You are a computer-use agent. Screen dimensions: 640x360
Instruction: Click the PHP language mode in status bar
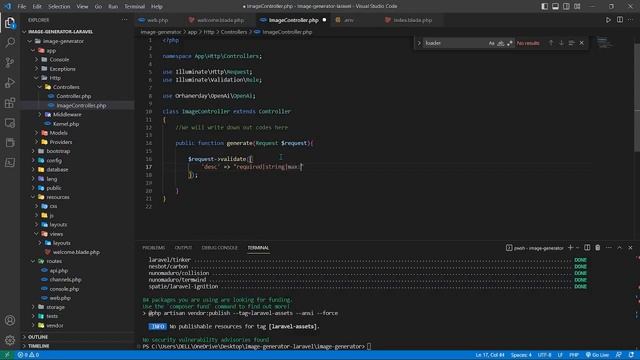pyautogui.click(x=574, y=355)
